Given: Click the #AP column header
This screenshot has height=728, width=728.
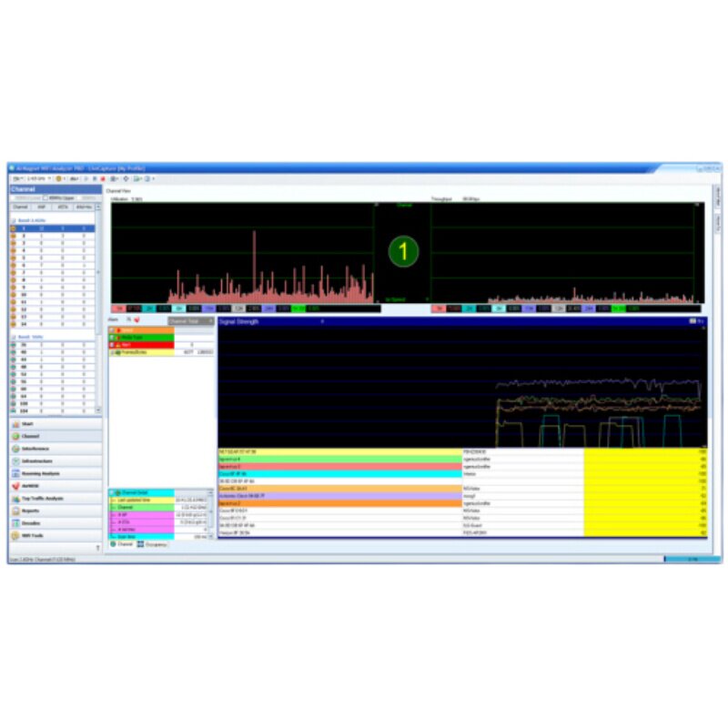Looking at the screenshot, I should [x=41, y=207].
